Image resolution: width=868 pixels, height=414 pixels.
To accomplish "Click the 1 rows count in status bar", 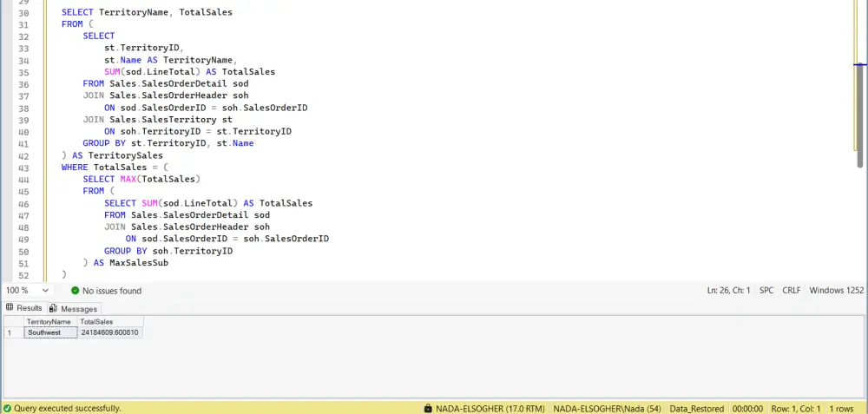I will point(841,409).
